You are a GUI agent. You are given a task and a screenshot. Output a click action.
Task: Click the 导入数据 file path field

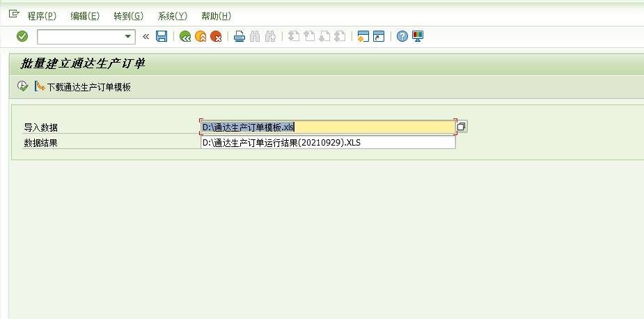tap(328, 127)
